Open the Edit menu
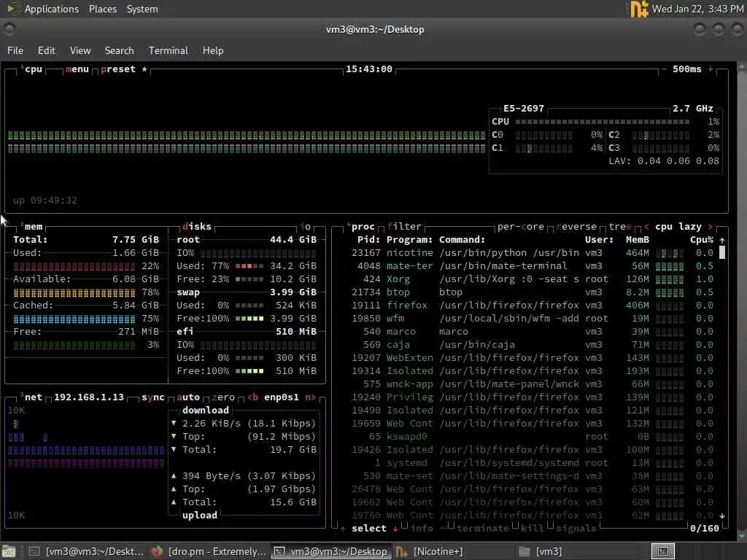Screen dimensions: 747x560 click(x=46, y=50)
